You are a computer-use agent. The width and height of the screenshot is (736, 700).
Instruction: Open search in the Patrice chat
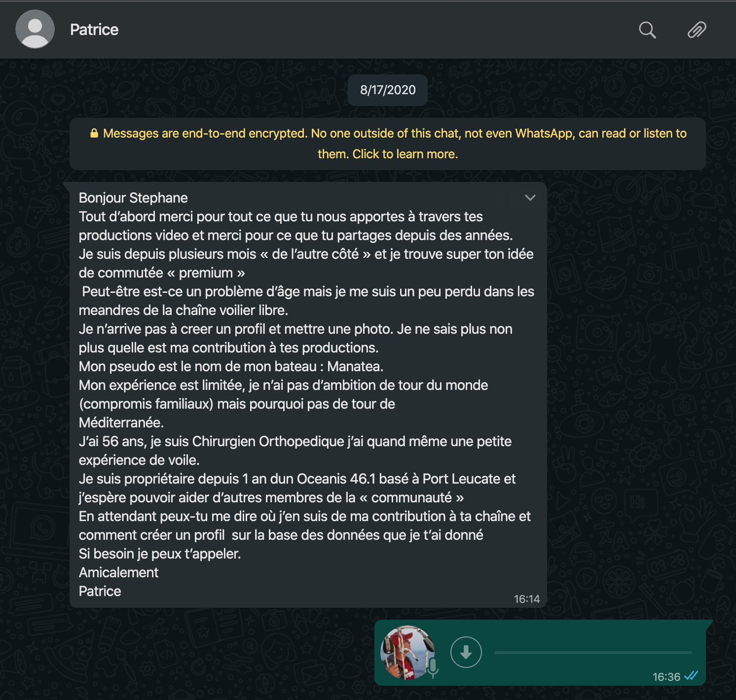click(x=647, y=30)
